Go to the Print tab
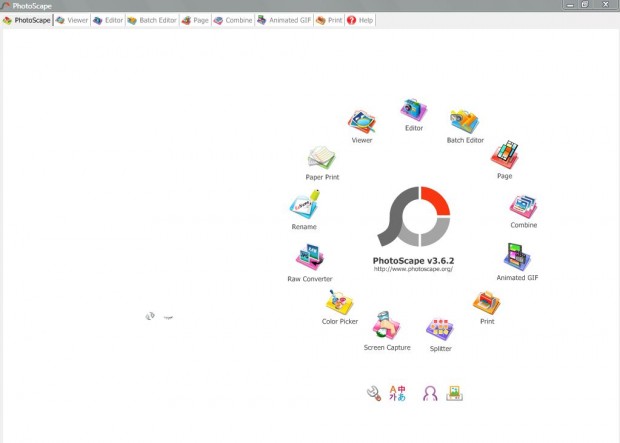Viewport: 620px width, 443px height. pos(329,20)
